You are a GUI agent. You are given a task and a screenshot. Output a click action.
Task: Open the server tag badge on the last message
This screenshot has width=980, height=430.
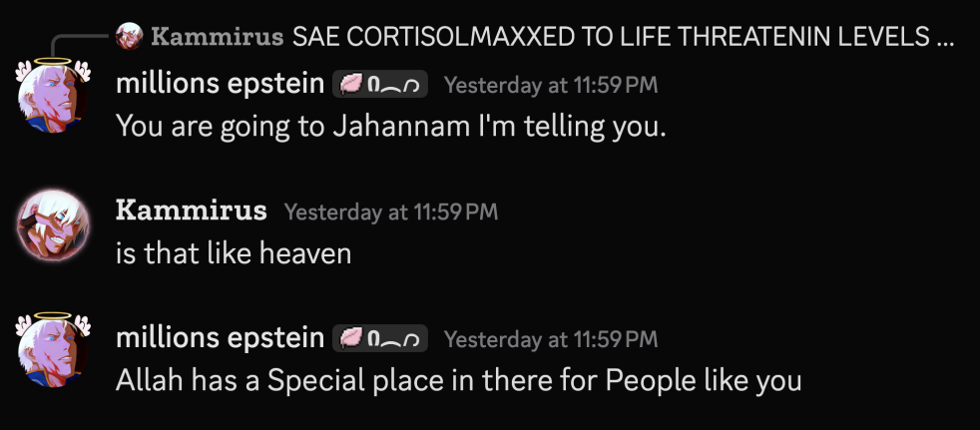tap(380, 339)
